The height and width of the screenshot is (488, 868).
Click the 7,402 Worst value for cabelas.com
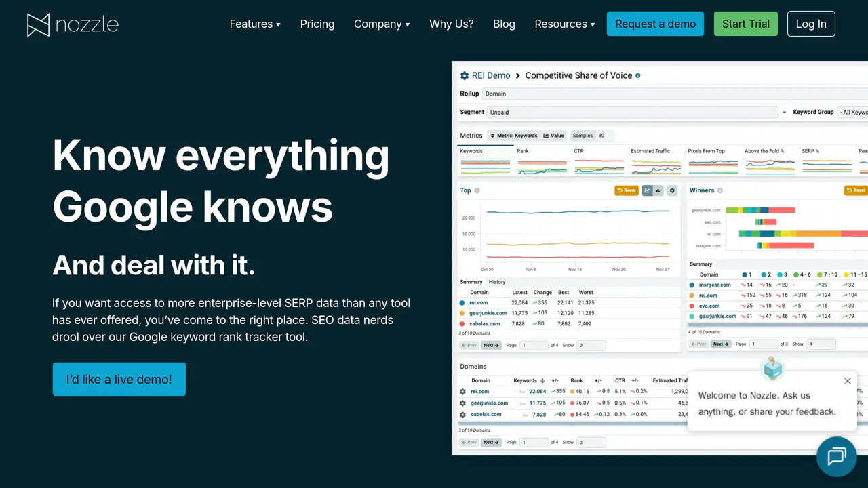[x=586, y=323]
